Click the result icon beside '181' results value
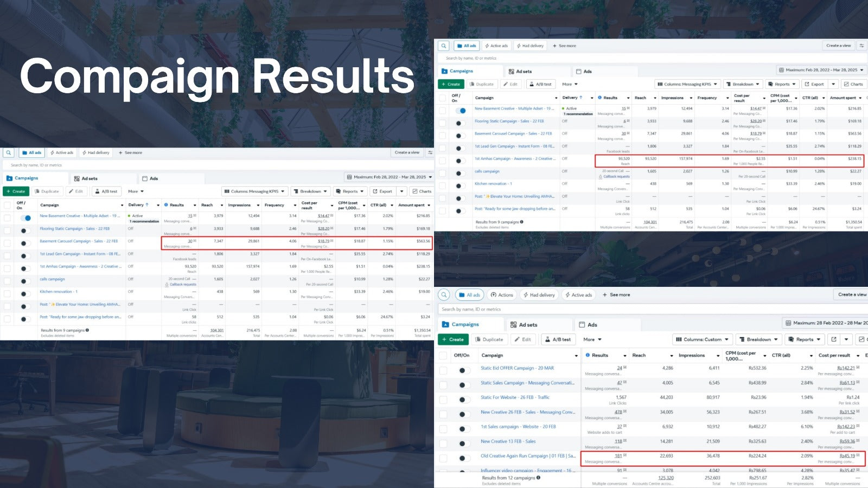This screenshot has width=868, height=488. click(625, 456)
